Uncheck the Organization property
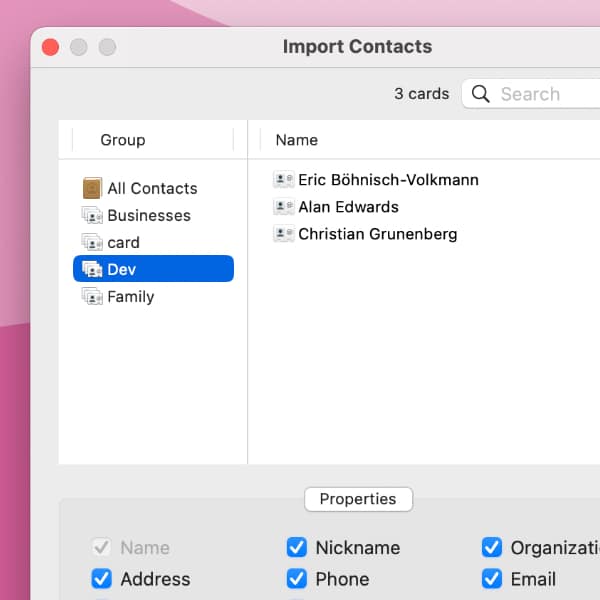 (492, 547)
